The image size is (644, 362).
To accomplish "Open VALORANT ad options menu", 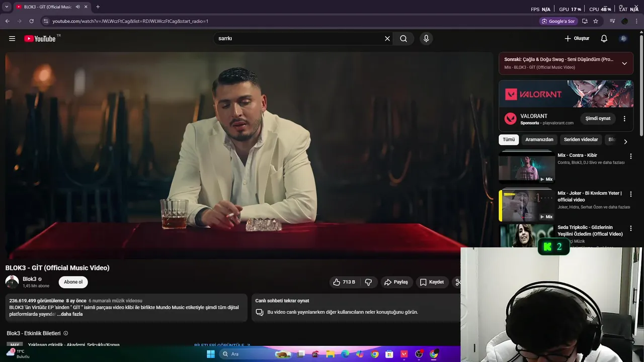I will tap(624, 119).
